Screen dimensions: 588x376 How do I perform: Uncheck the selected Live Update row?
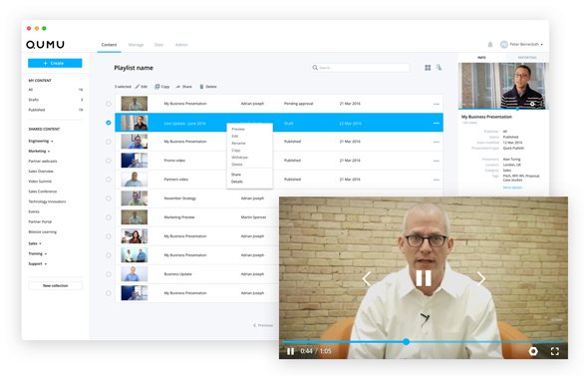click(109, 123)
